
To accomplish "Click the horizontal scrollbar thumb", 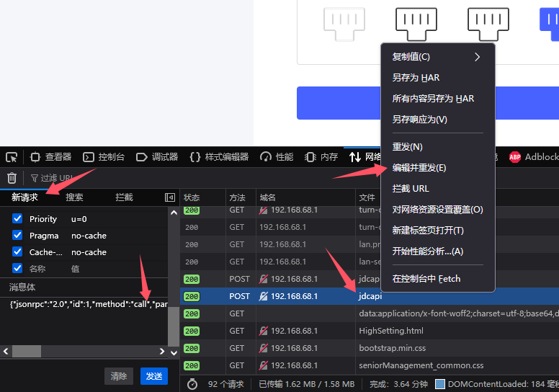I will point(27,352).
